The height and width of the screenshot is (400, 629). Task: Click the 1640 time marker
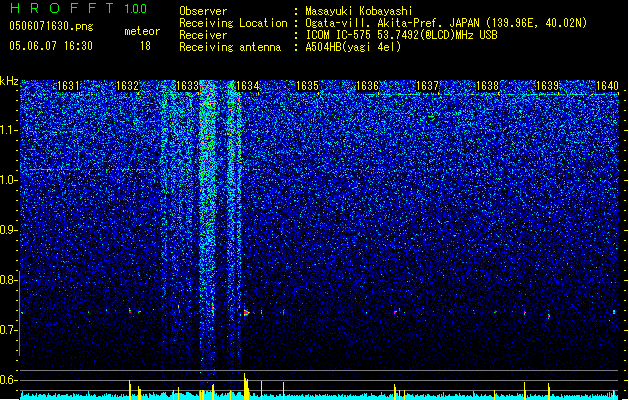click(x=607, y=86)
